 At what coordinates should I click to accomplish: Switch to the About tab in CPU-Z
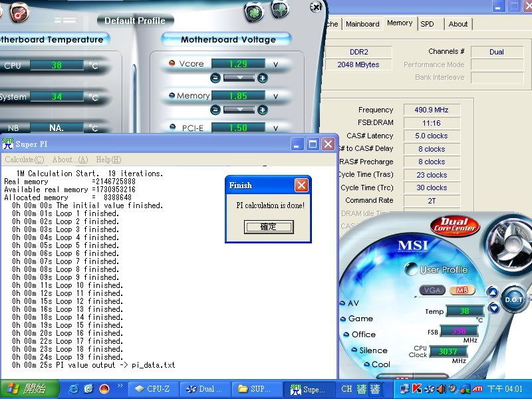458,24
